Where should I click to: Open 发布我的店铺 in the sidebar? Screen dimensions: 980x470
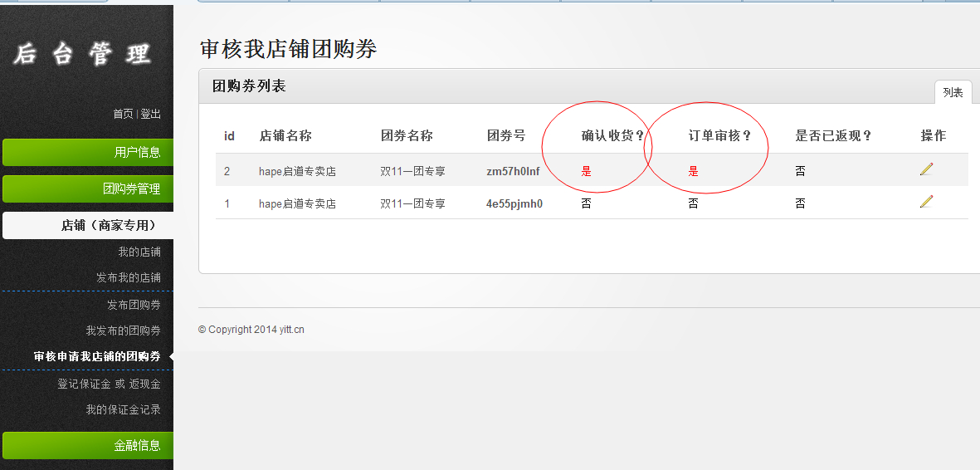pyautogui.click(x=128, y=277)
